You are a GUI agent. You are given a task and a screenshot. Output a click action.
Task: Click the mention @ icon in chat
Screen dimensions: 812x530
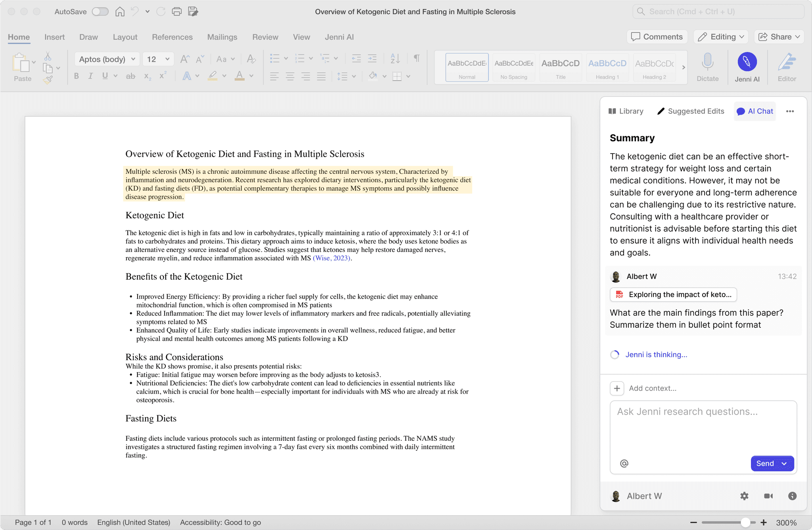point(624,463)
